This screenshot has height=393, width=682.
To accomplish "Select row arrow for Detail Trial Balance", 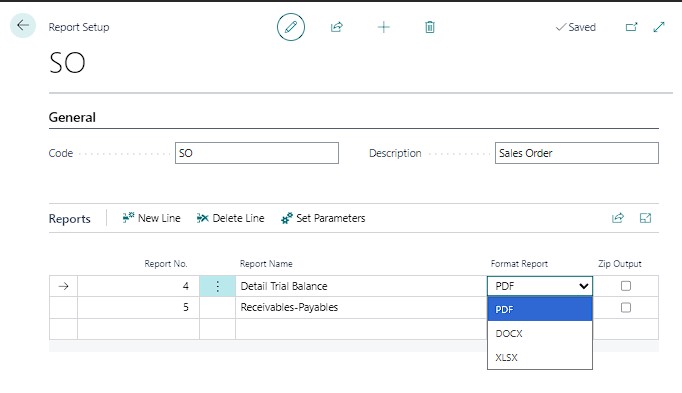I will pos(64,286).
